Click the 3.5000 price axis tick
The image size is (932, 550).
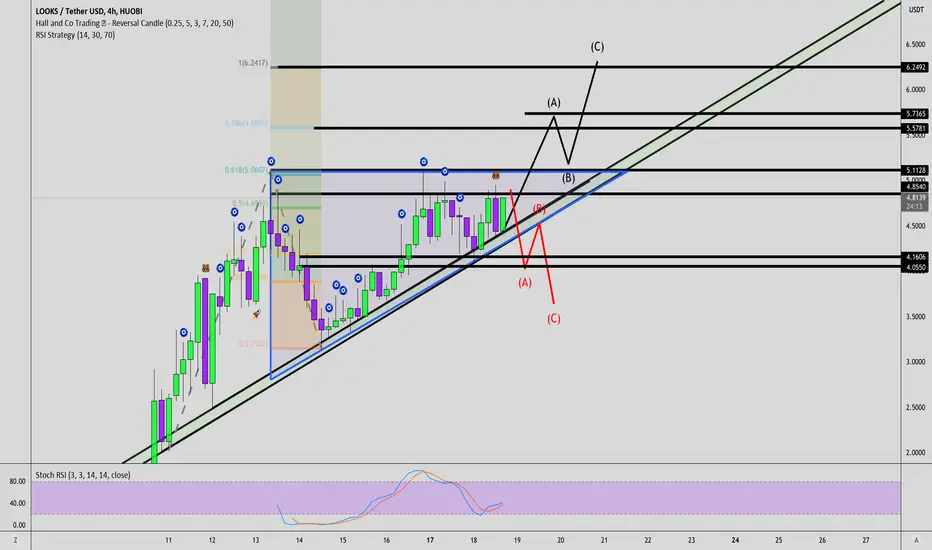[915, 317]
